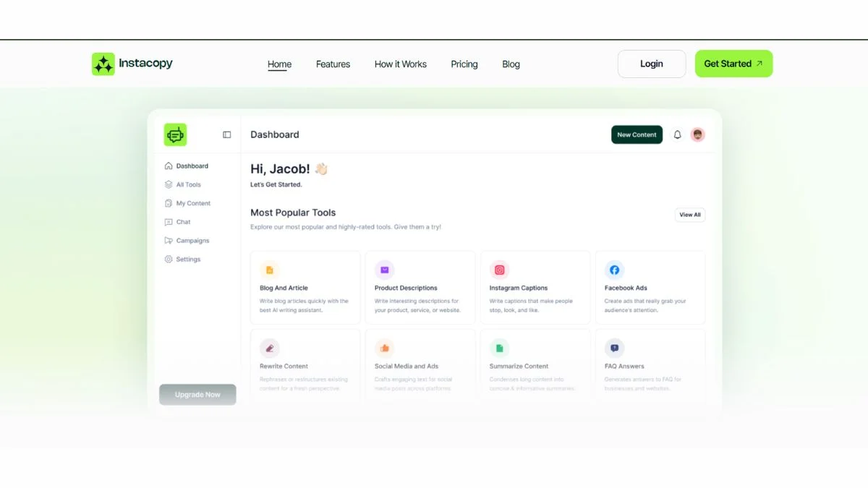Open the Rewrite Content tool title

point(284,366)
